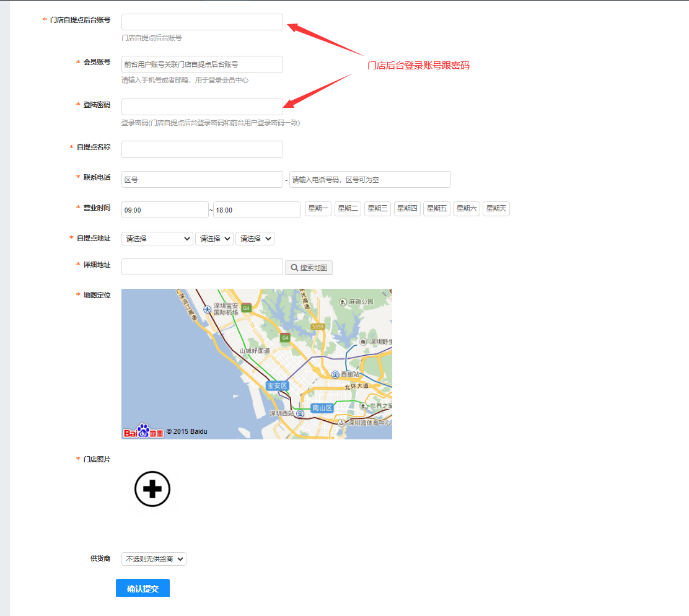The height and width of the screenshot is (616, 689).
Task: Click the Baidu map logo
Action: [x=143, y=431]
